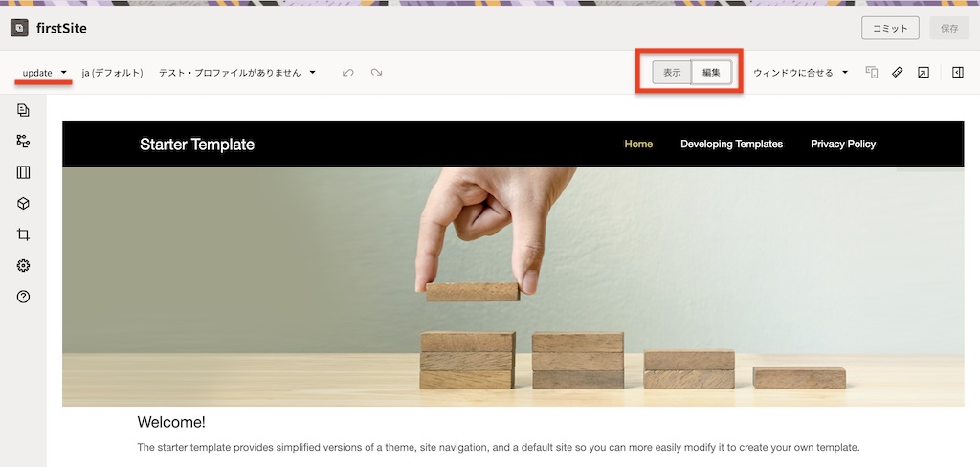Switch to 編集 (edit) mode
The height and width of the screenshot is (467, 980).
(711, 73)
